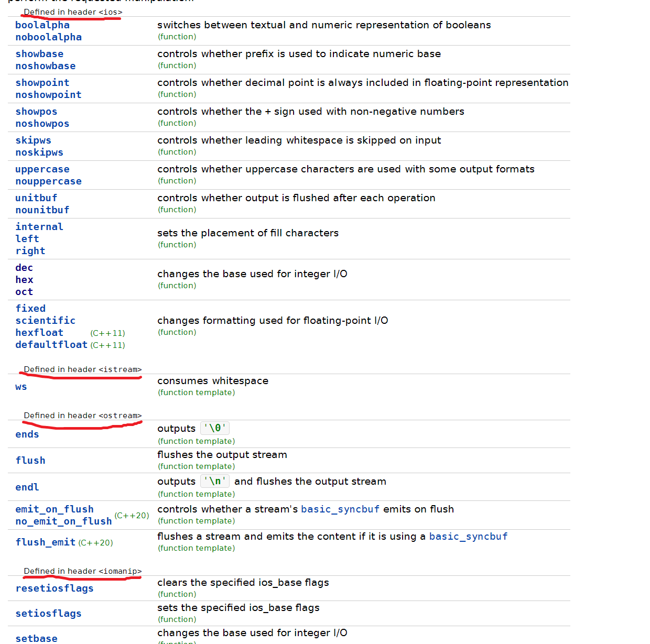Click 'consumes whitespace' description
The image size is (650, 644).
coord(213,381)
